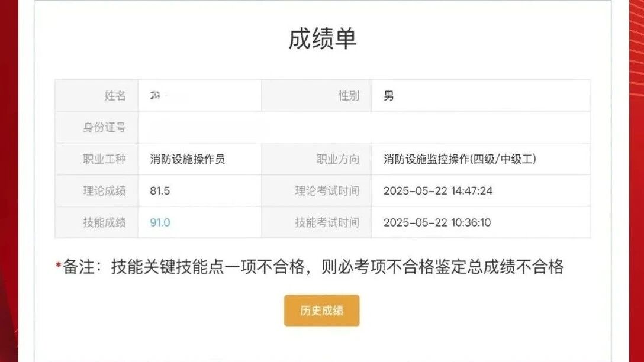This screenshot has width=644, height=362.
Task: Open the blue 91.0 skill score link
Action: tap(160, 222)
